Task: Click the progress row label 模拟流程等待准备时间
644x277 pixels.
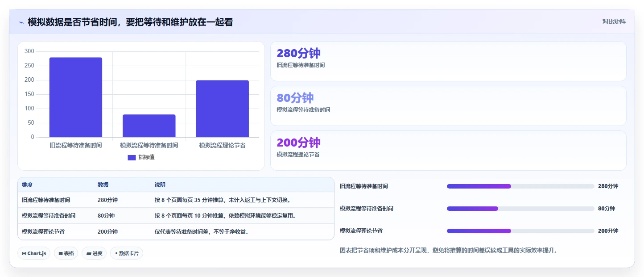Action: click(367, 209)
